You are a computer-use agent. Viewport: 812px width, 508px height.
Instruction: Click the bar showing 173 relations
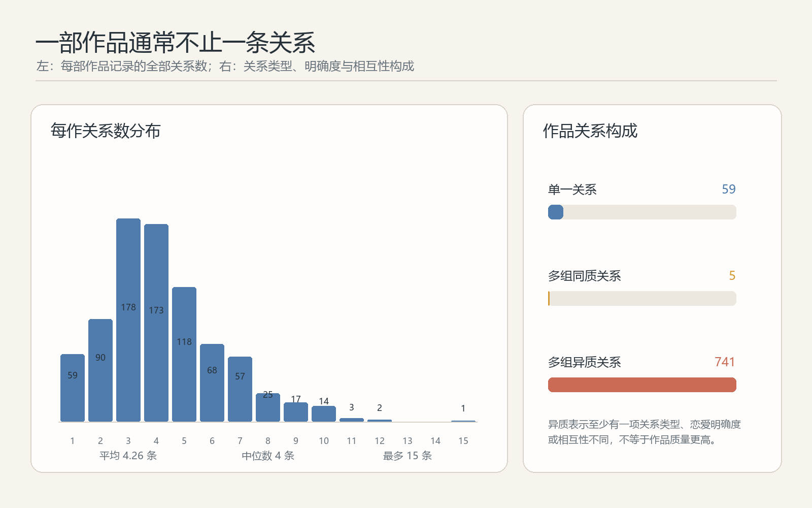pyautogui.click(x=156, y=323)
